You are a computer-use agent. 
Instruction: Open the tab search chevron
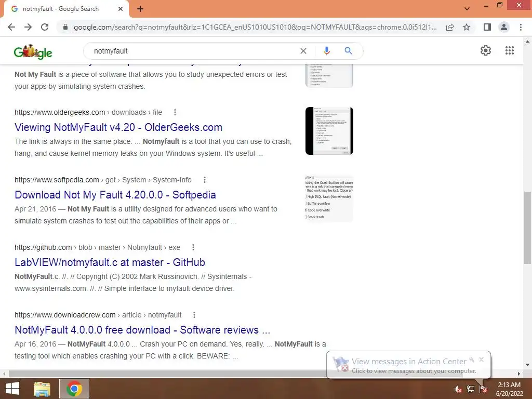(467, 9)
